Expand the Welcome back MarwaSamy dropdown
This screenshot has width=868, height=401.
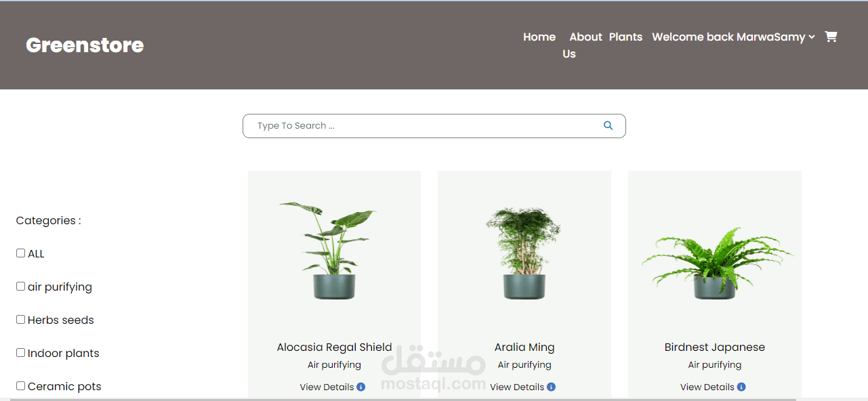(733, 37)
